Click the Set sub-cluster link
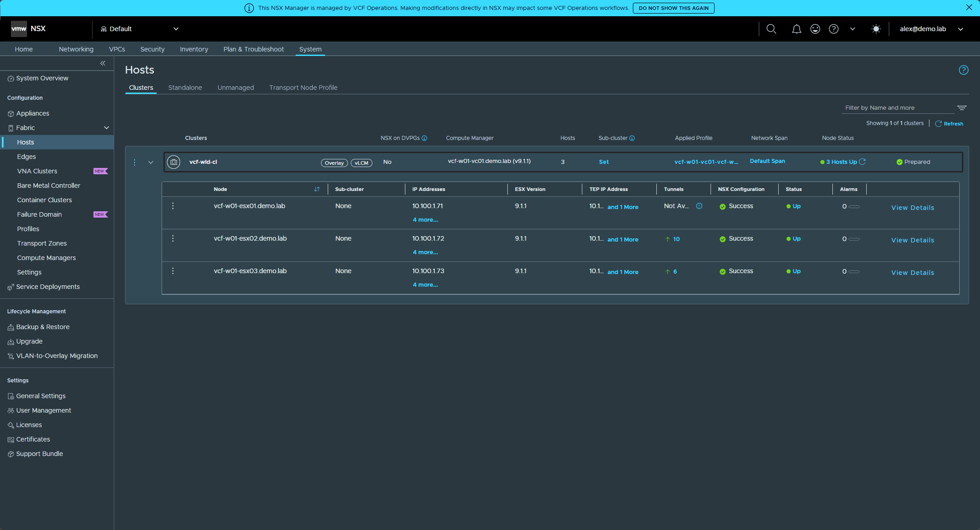Screen dimensions: 980x530 click(x=604, y=162)
